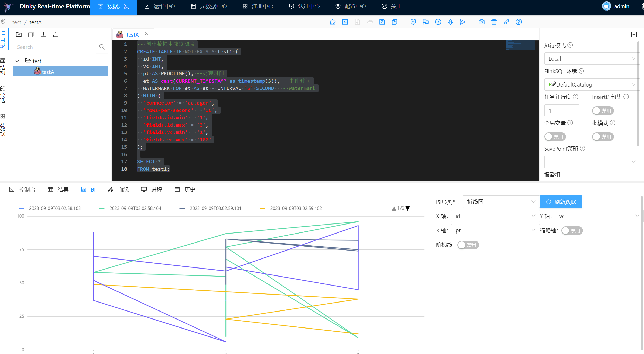Image resolution: width=644 pixels, height=354 pixels.
Task: Open the 注册中心 top menu
Action: click(258, 6)
